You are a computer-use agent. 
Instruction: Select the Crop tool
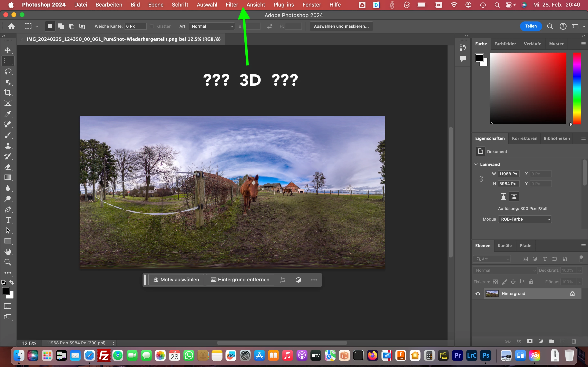[x=8, y=93]
